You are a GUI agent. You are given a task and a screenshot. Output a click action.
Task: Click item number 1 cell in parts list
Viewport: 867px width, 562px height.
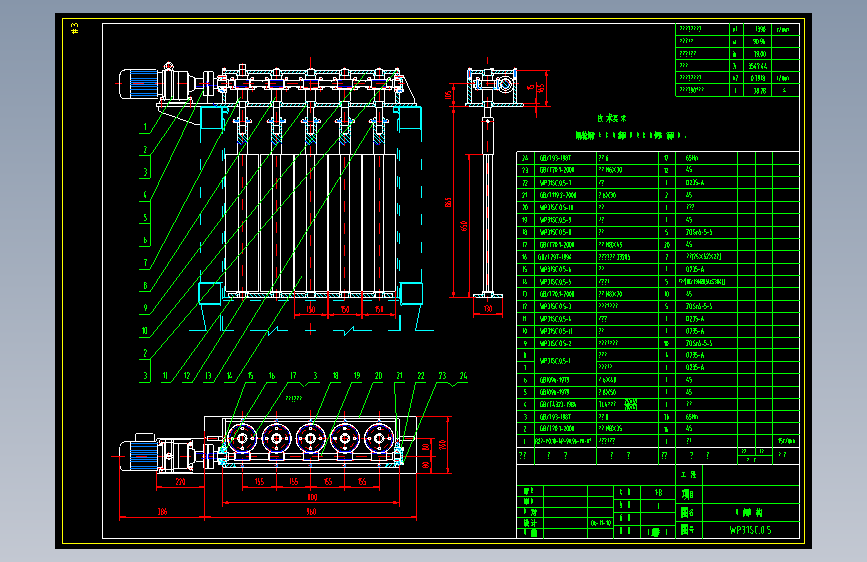pyautogui.click(x=525, y=441)
